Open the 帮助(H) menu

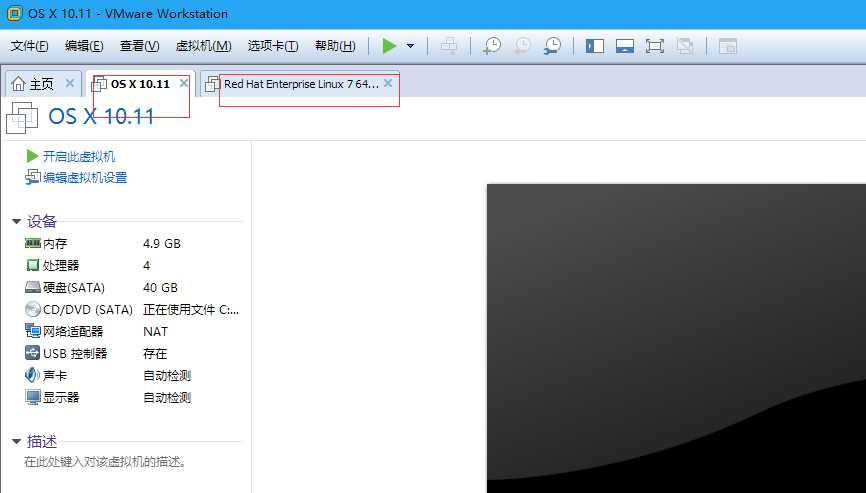pos(335,46)
